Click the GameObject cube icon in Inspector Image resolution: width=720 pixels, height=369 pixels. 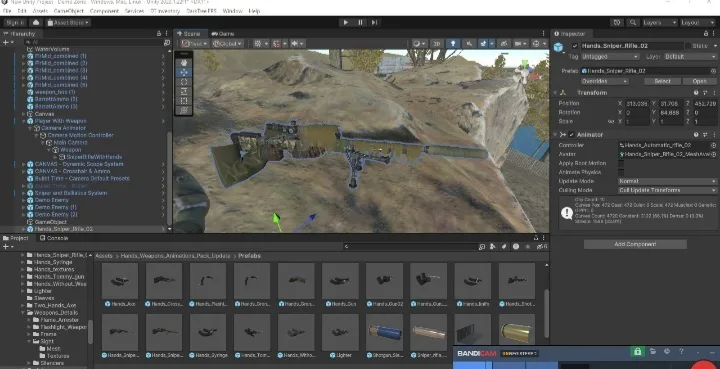click(x=558, y=47)
